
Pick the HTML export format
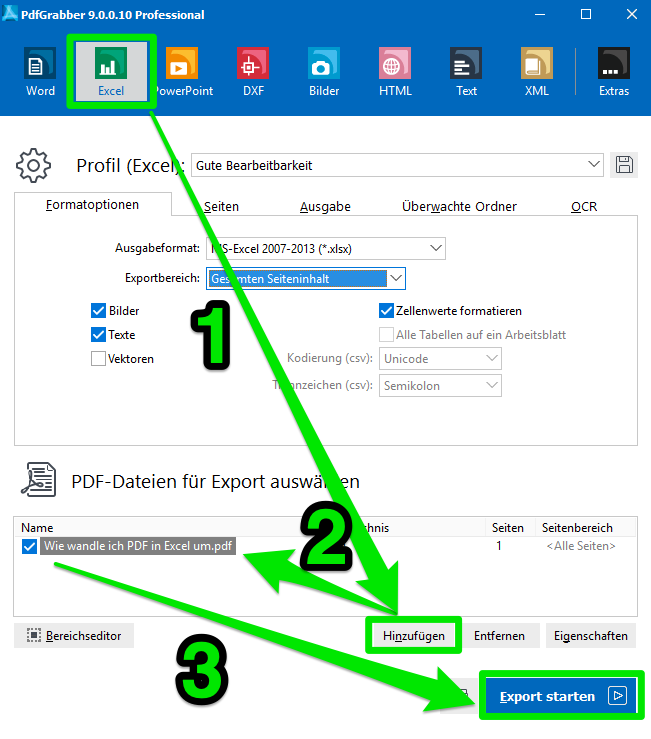(395, 72)
